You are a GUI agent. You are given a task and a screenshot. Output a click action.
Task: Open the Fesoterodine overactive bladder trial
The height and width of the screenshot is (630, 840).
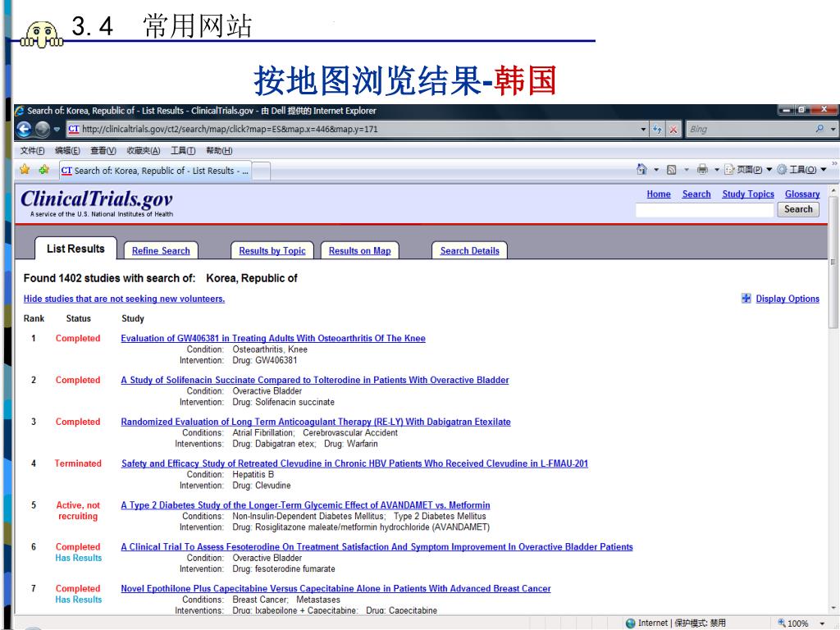pyautogui.click(x=377, y=547)
